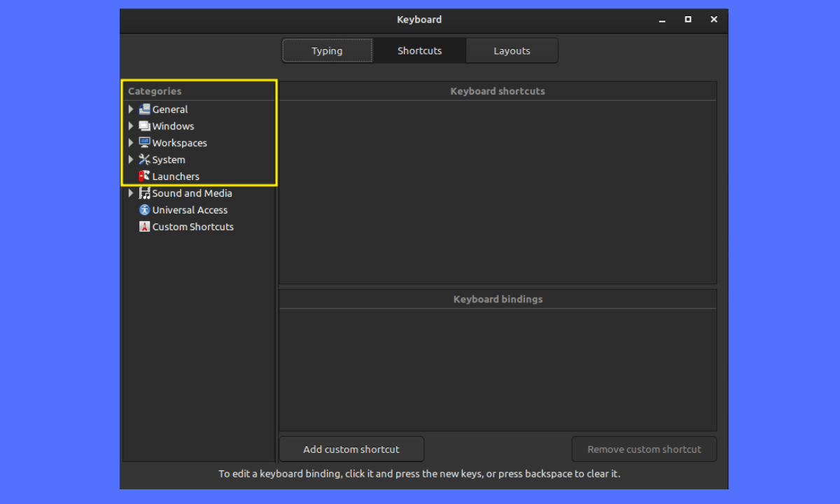Expand the System category arrow
This screenshot has width=840, height=504.
coord(131,160)
